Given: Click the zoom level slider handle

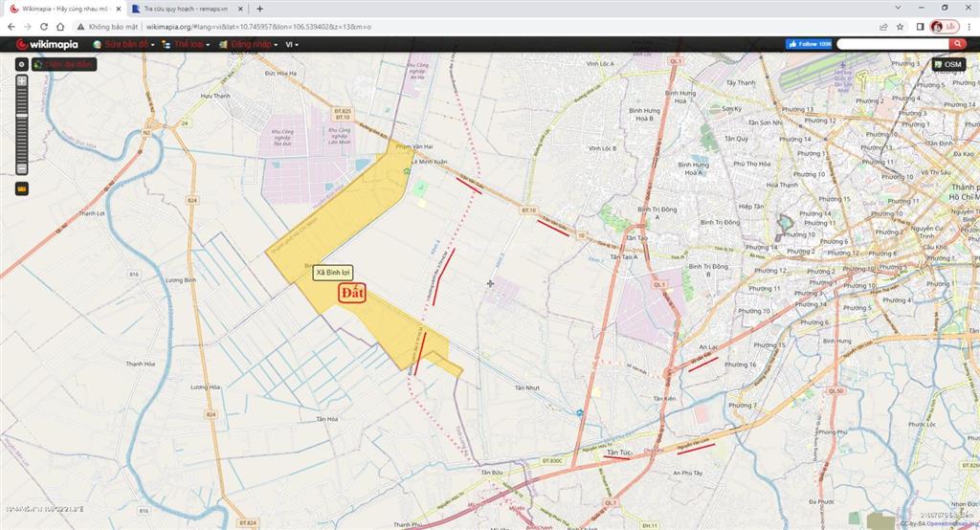Looking at the screenshot, I should (x=22, y=115).
